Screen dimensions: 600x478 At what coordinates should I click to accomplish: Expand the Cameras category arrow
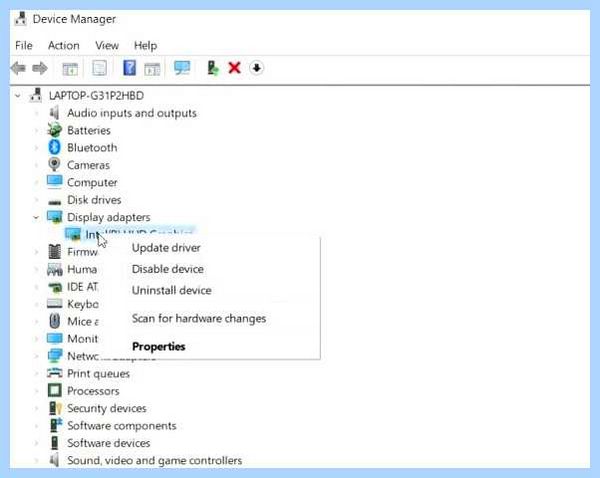(37, 165)
